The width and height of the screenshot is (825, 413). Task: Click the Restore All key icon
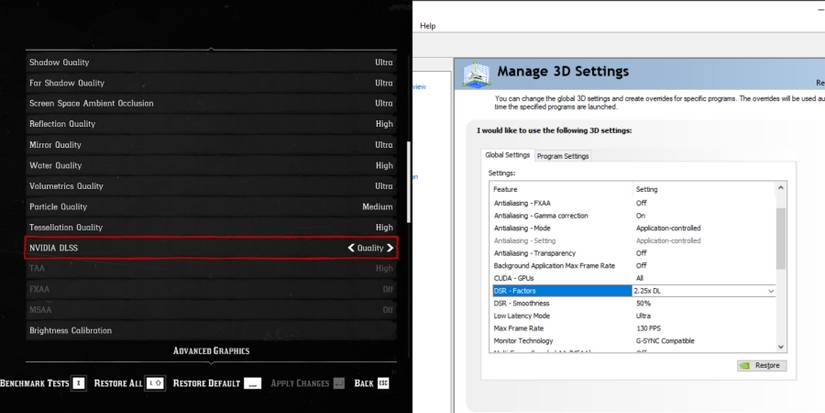point(155,383)
